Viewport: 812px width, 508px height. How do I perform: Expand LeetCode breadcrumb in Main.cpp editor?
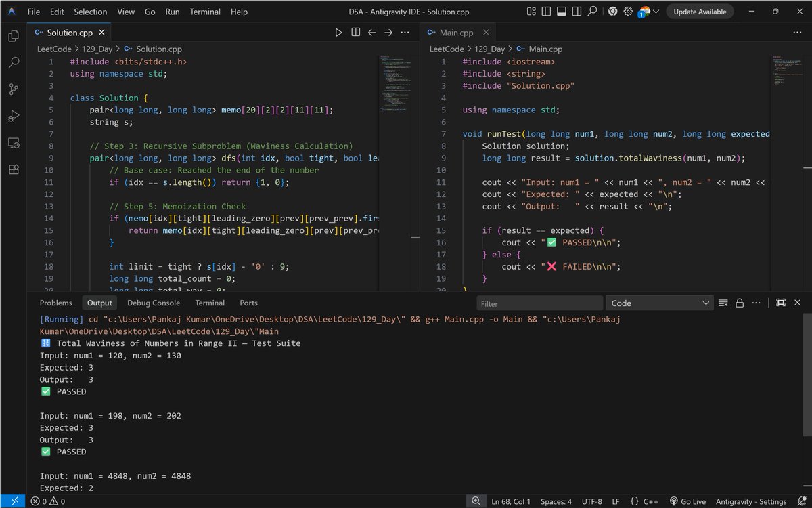click(447, 49)
